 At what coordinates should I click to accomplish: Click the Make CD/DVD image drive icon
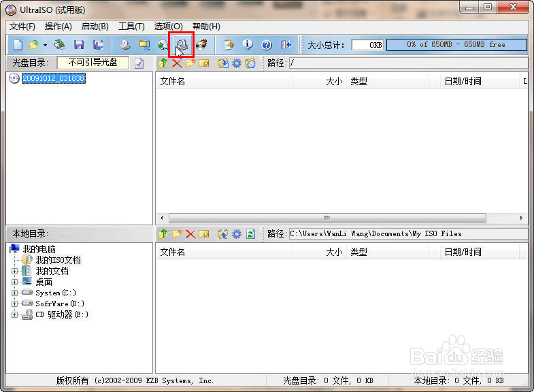point(125,45)
